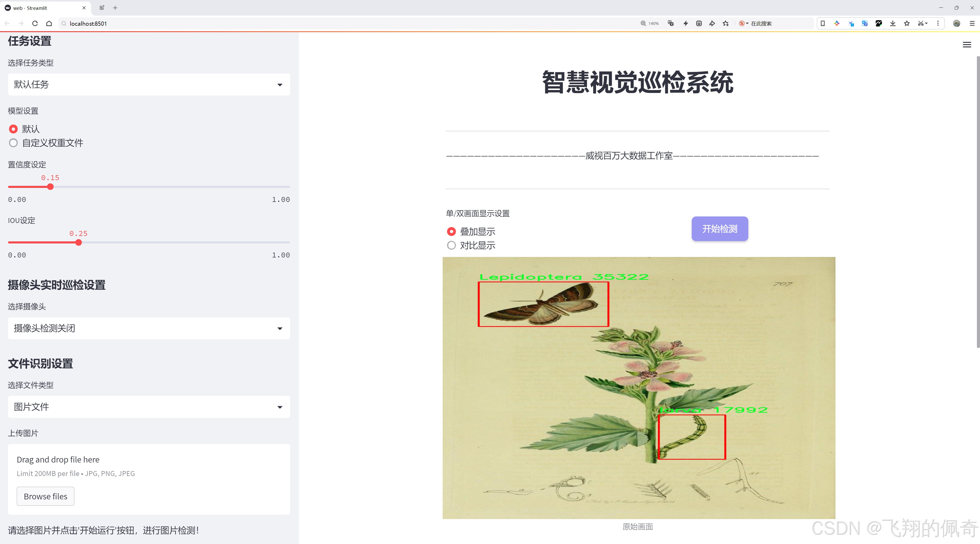Image resolution: width=980 pixels, height=544 pixels.
Task: Restore down the browser window
Action: coord(956,8)
